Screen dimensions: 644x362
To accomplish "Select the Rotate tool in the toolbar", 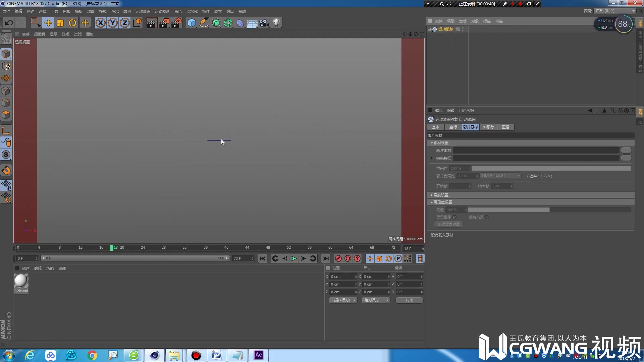I will click(72, 23).
